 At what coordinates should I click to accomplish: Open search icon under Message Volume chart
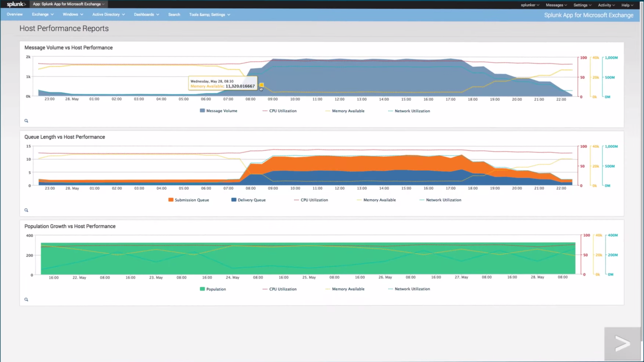[x=26, y=121]
